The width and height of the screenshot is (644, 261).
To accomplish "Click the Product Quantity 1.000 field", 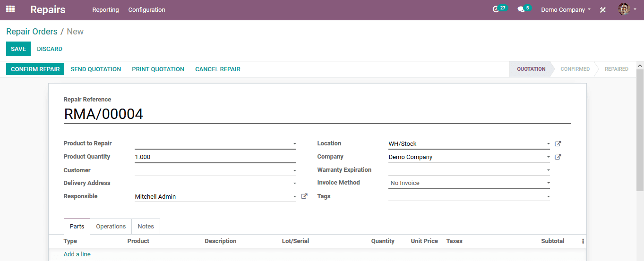I will pos(215,157).
